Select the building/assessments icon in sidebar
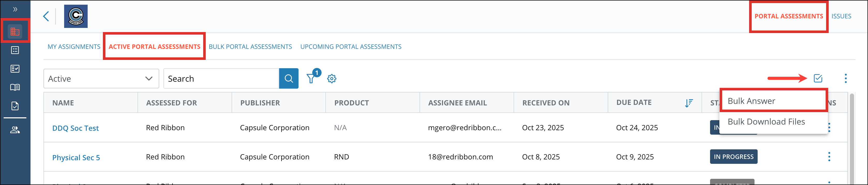Image resolution: width=868 pixels, height=185 pixels. (x=15, y=31)
